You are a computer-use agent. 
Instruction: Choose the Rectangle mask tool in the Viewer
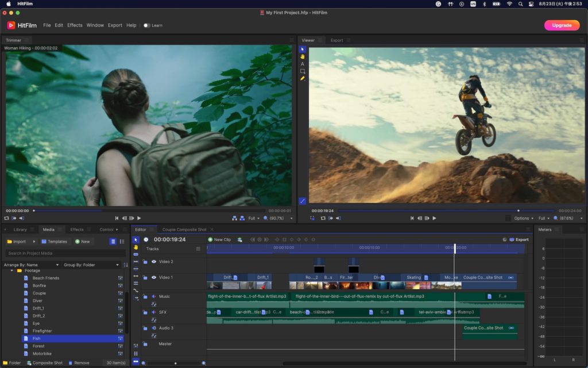coord(303,71)
